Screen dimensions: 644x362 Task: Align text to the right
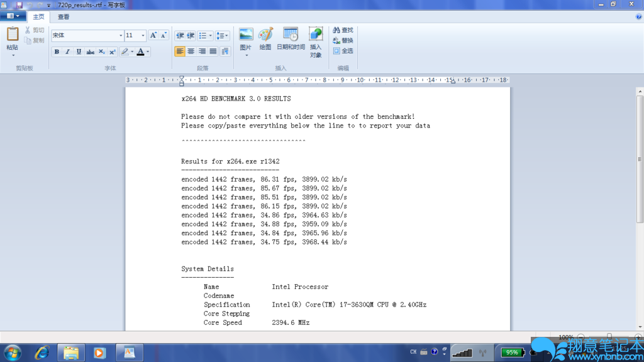(x=202, y=52)
